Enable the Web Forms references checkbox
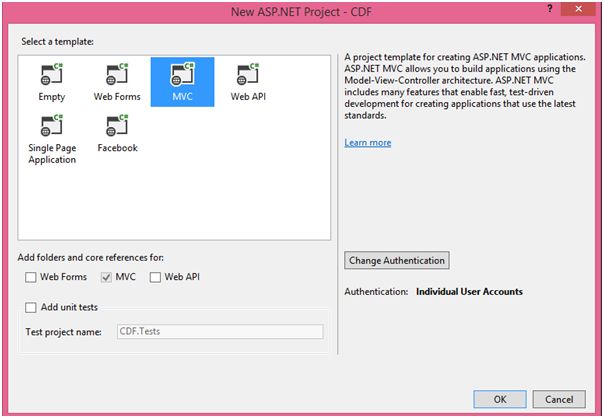 click(31, 277)
